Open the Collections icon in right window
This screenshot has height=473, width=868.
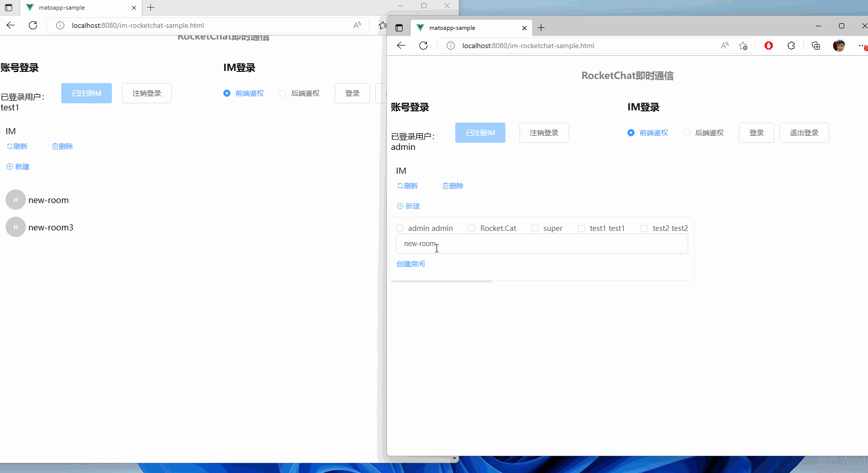pos(816,46)
